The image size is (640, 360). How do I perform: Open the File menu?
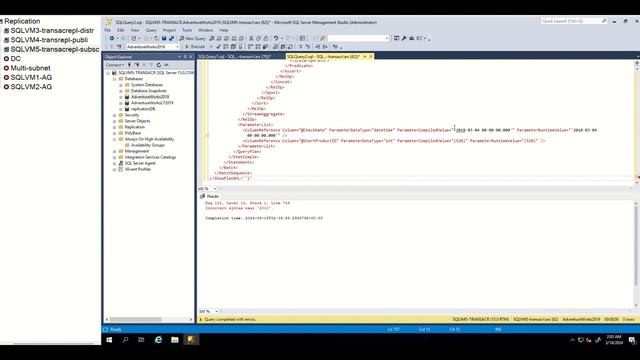click(107, 30)
